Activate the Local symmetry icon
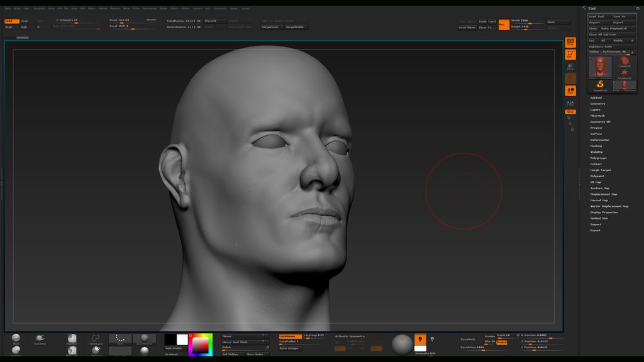Image resolution: width=644 pixels, height=362 pixels. [x=570, y=91]
